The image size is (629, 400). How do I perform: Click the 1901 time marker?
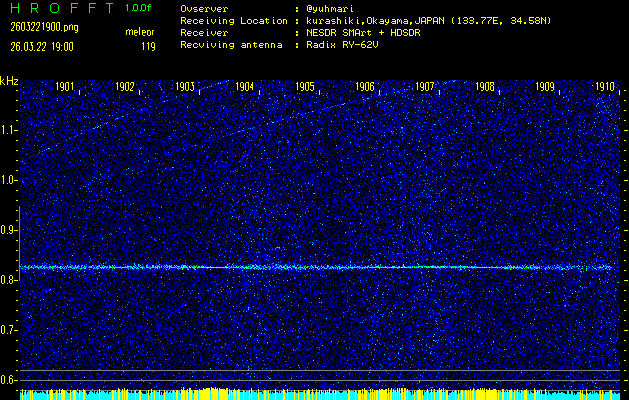point(65,87)
